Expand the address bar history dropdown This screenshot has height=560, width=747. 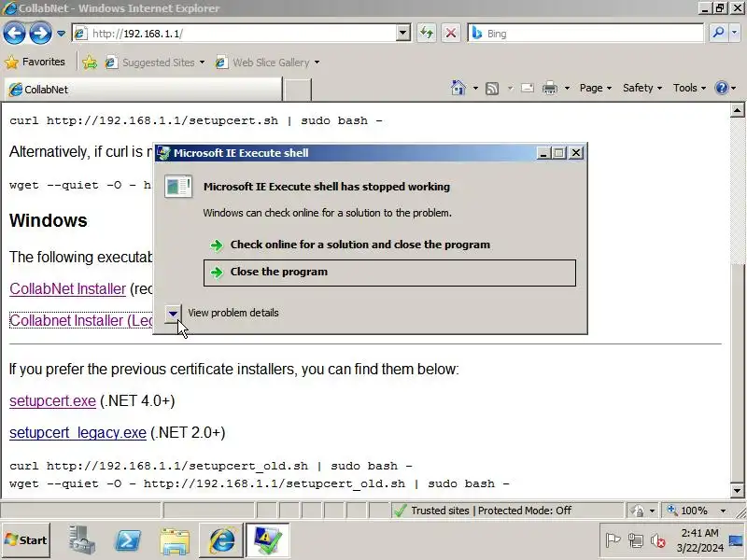point(403,34)
